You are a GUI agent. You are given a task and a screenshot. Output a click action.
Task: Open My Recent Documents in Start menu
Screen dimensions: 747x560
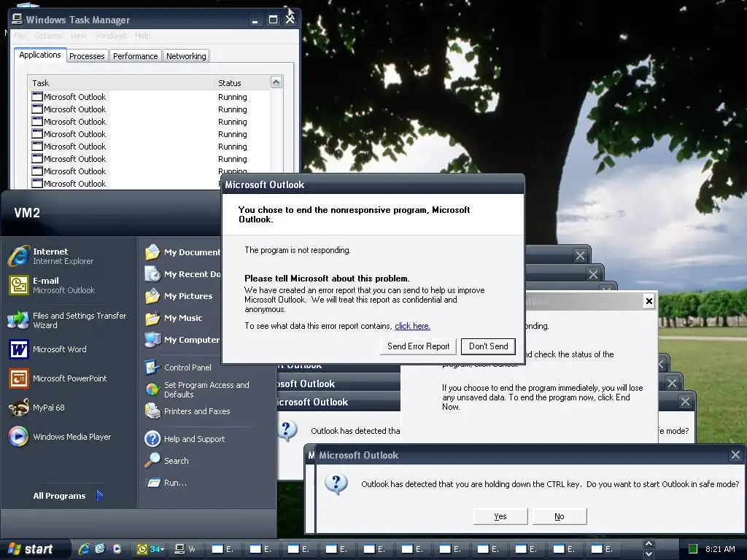[182, 274]
